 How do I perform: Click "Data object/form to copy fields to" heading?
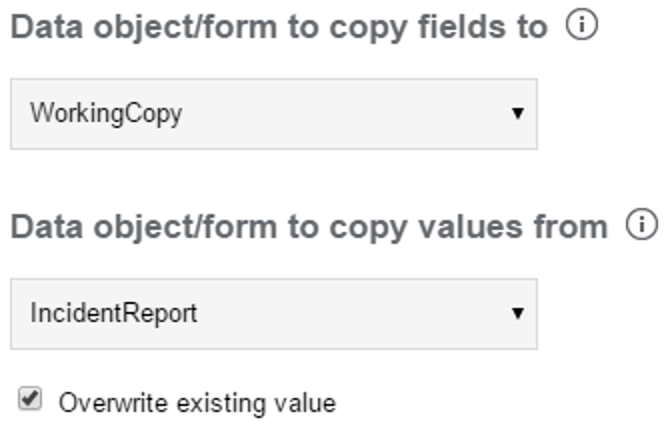tap(278, 27)
